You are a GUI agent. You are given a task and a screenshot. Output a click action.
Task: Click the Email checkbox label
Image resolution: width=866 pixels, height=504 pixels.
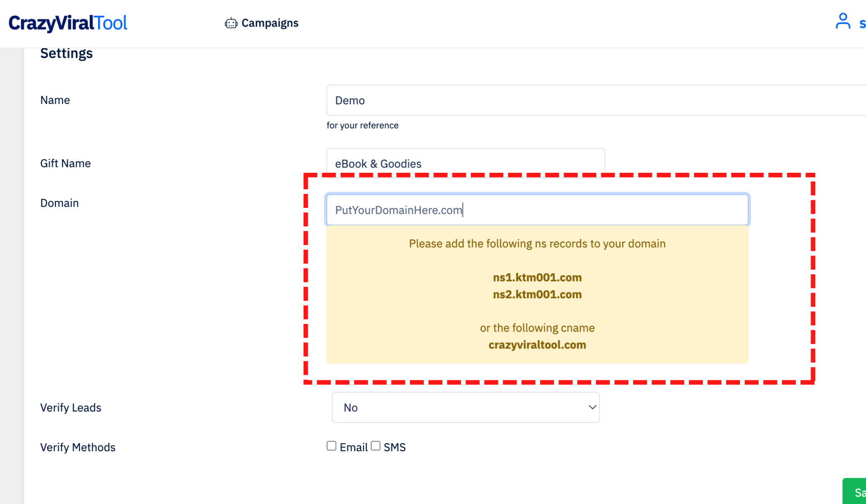coord(354,447)
